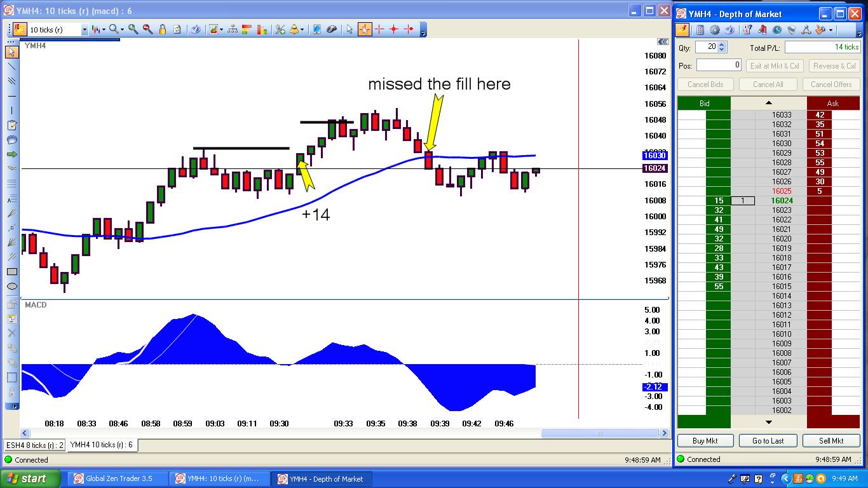Image resolution: width=868 pixels, height=488 pixels.
Task: Switch to the ESH4 8 ticks tab
Action: pyautogui.click(x=34, y=445)
